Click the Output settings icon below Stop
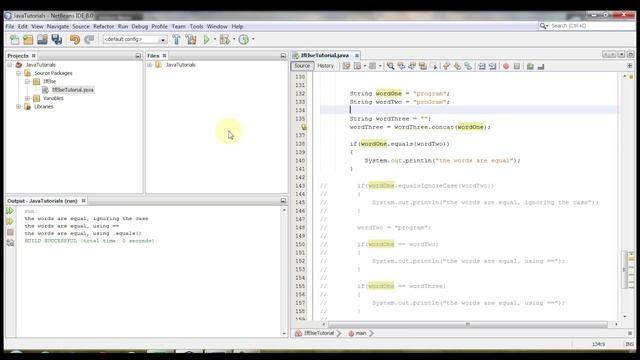 coord(10,242)
